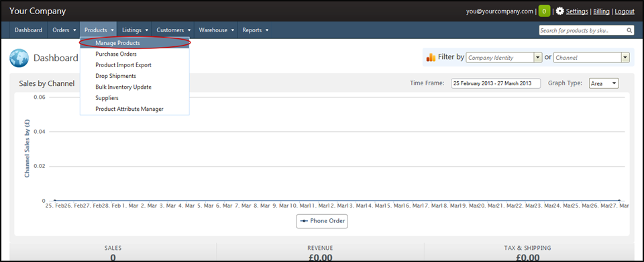
Task: Open the Reports menu
Action: 256,30
